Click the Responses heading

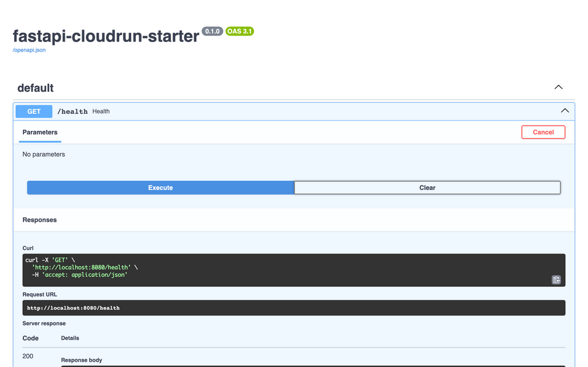click(39, 220)
